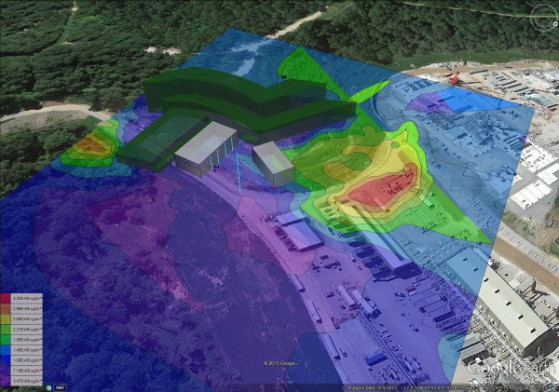Viewport: 559px width, 392px height.
Task: Click the hand icon on the compass ring
Action: [x=556, y=23]
